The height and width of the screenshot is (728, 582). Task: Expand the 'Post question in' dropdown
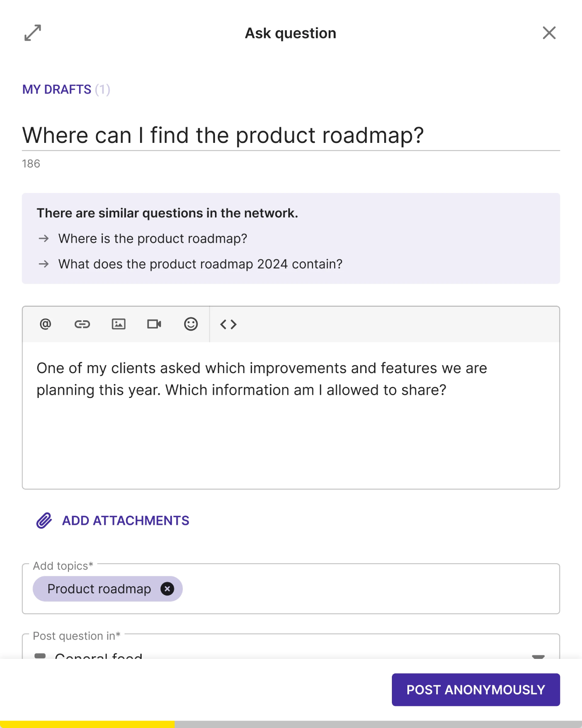tap(538, 655)
